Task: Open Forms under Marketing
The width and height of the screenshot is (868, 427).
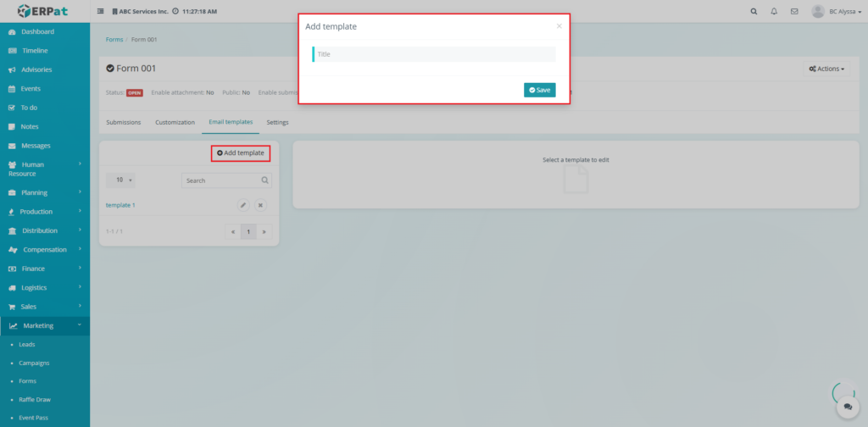Action: point(27,381)
